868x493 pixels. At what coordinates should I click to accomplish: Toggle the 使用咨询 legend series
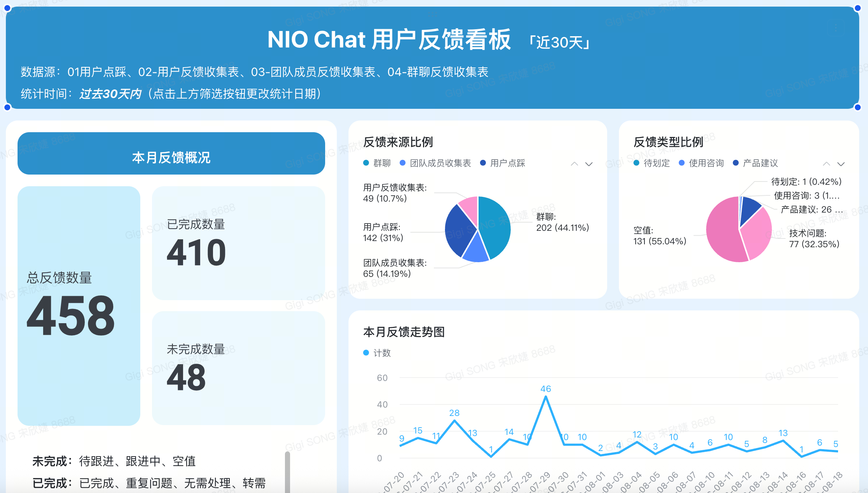coord(701,163)
